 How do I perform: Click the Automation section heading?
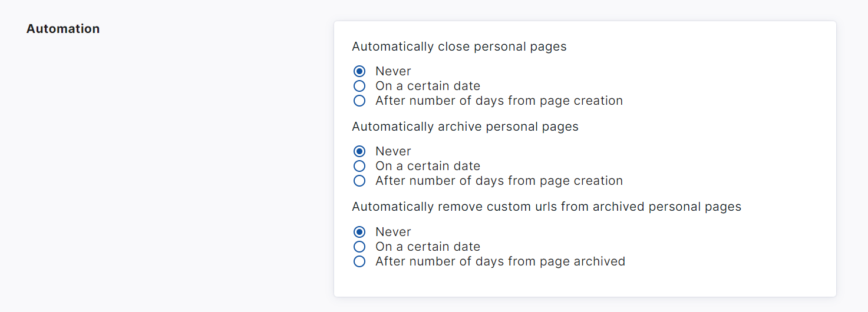coord(63,29)
